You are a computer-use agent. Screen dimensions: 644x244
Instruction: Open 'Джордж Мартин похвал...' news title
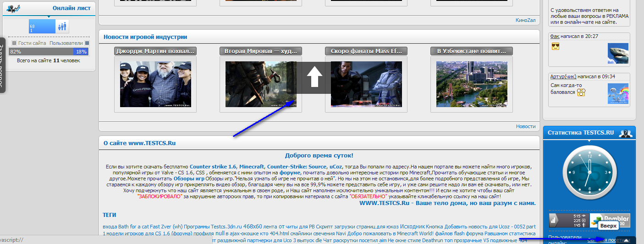click(155, 51)
